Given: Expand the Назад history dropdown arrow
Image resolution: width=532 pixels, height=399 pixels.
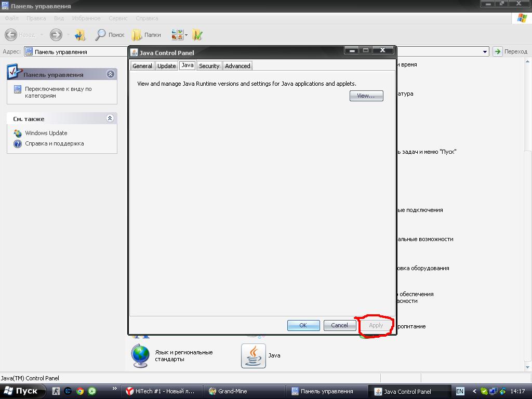Looking at the screenshot, I should [x=42, y=35].
